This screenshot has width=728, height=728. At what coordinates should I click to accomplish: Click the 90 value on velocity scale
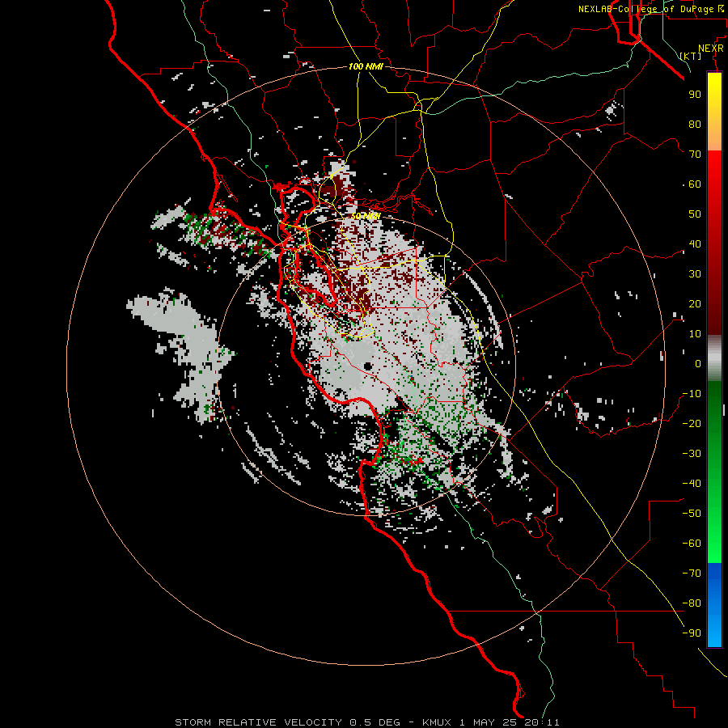tap(695, 95)
